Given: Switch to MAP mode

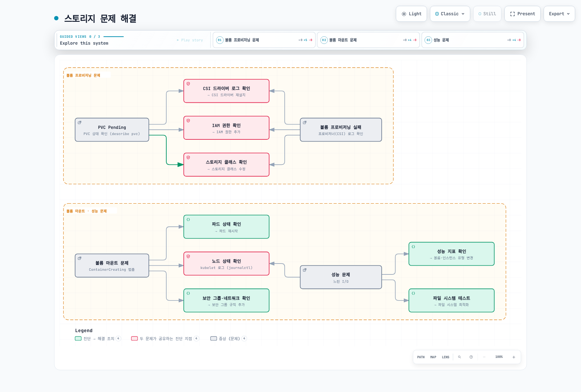Looking at the screenshot, I should [433, 357].
